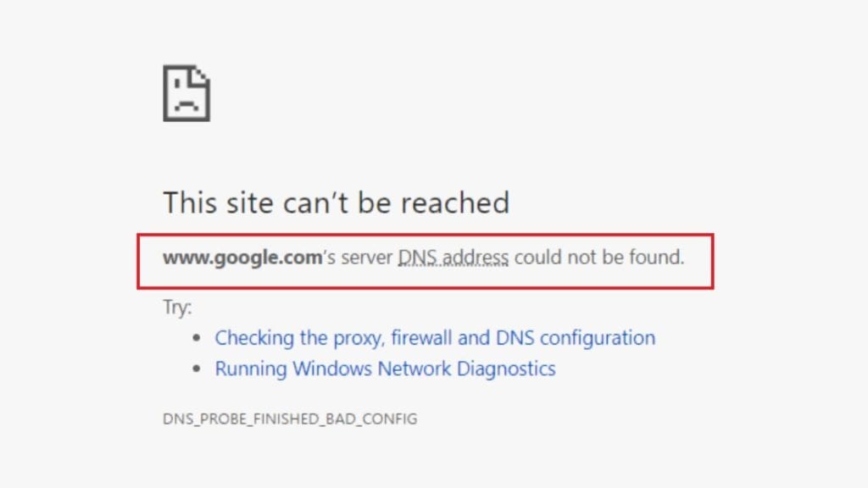Click 'DNS configuration' in the first suggestion

coord(576,337)
